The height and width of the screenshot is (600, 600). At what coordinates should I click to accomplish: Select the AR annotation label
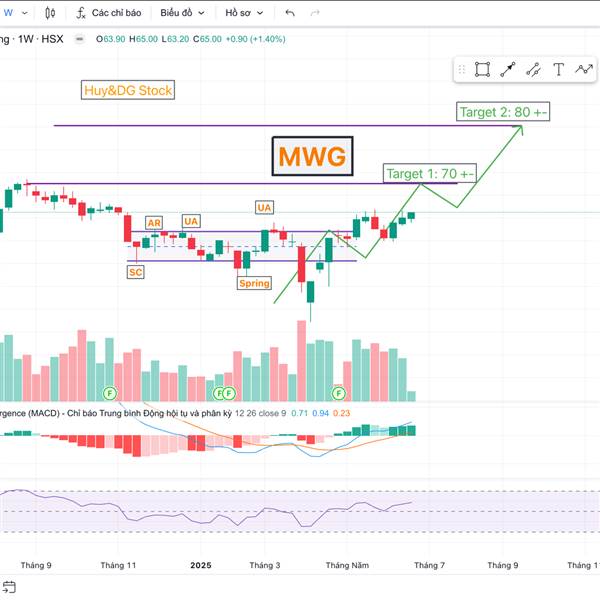154,223
